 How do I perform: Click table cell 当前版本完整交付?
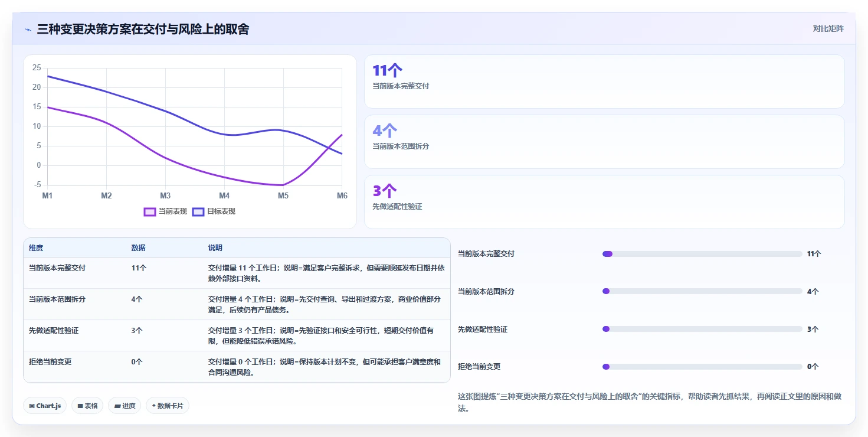tap(57, 268)
